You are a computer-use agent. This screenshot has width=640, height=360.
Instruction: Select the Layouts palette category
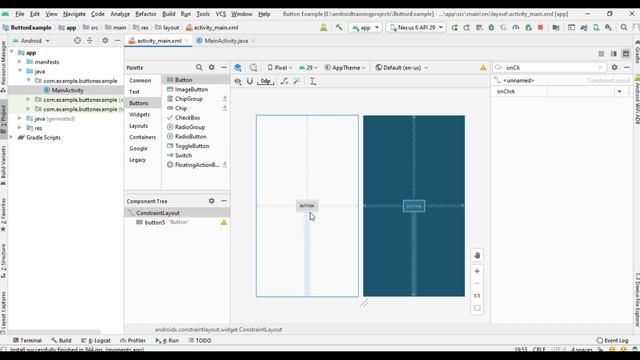click(138, 126)
